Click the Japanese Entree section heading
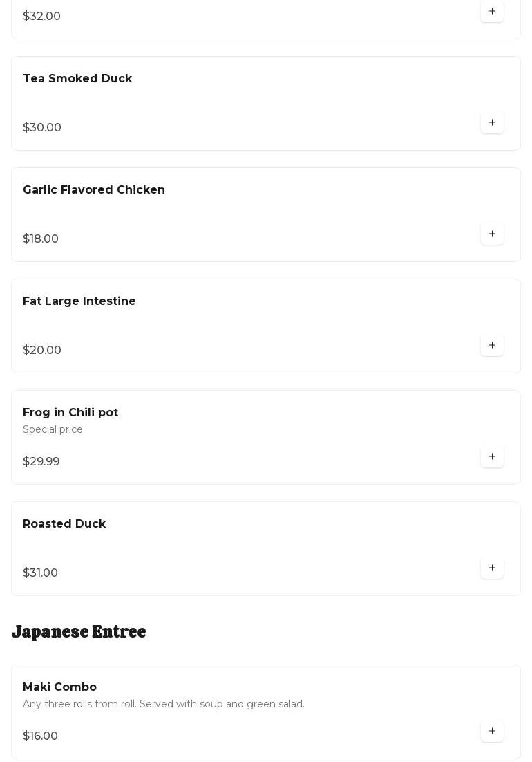532x762 pixels. click(79, 632)
